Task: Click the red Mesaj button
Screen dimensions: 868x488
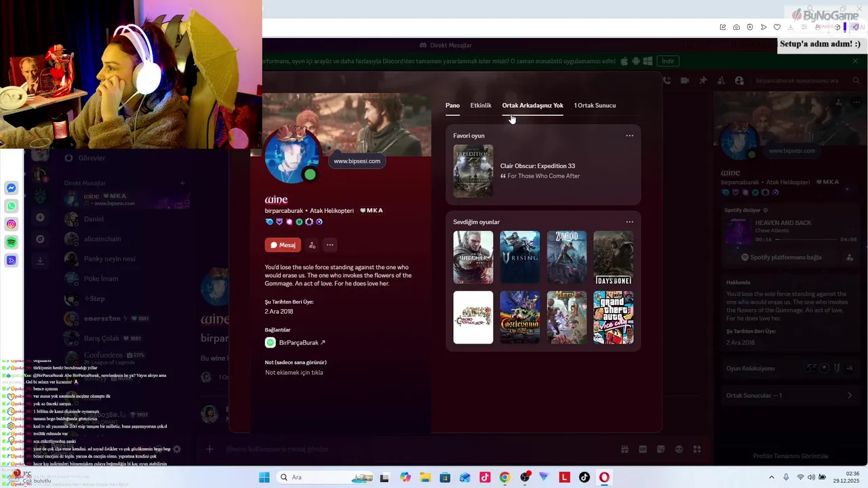Action: 283,245
